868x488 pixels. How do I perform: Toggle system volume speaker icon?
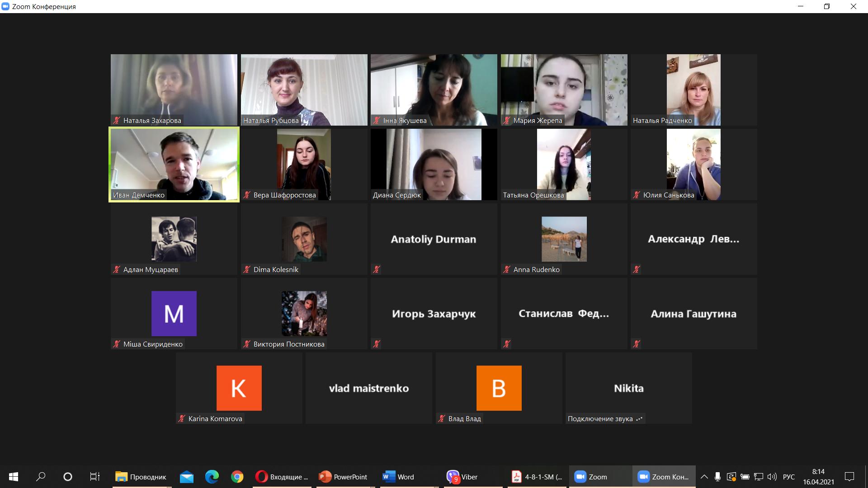click(x=772, y=477)
